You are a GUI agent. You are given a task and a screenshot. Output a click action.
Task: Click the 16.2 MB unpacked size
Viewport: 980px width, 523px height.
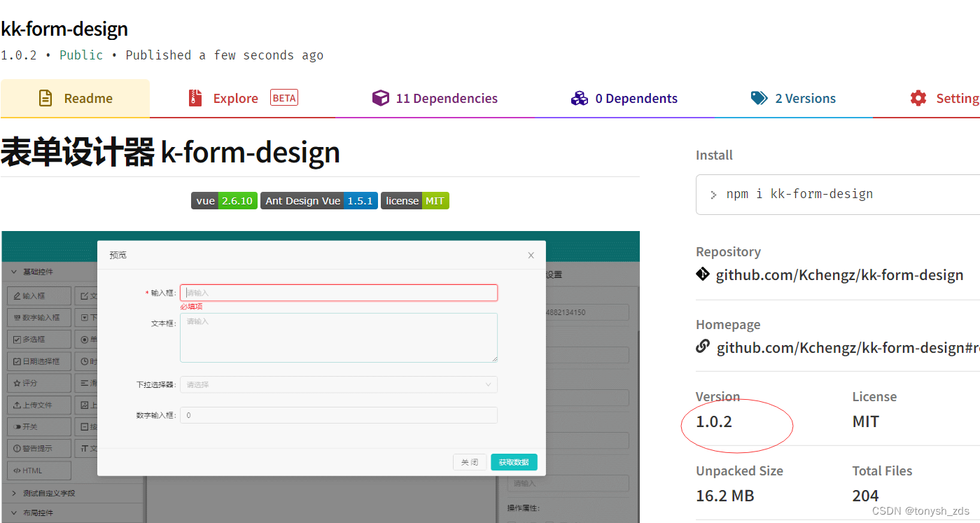725,496
